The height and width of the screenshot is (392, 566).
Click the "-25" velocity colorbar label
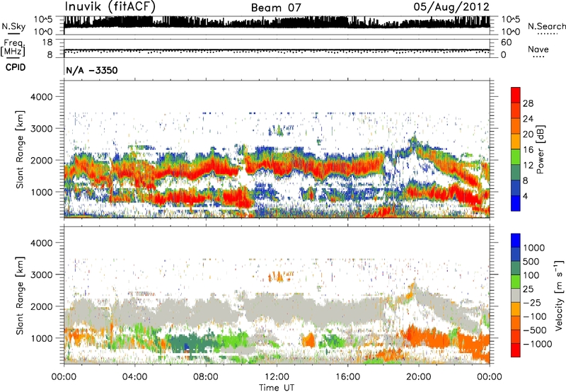point(531,303)
